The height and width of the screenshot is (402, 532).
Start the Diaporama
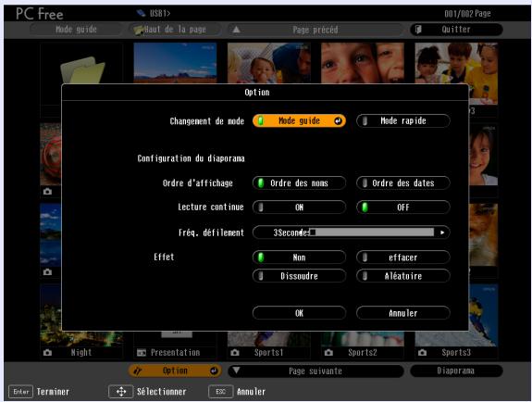click(456, 371)
